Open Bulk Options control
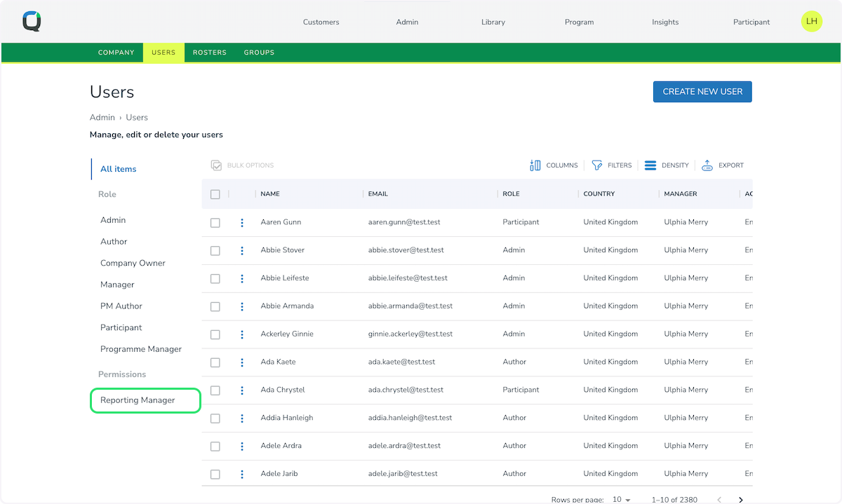 242,165
